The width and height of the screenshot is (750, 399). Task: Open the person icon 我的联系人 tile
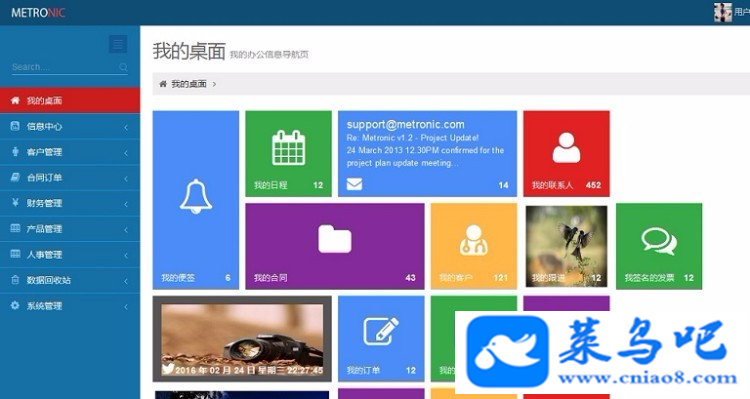[x=566, y=154]
